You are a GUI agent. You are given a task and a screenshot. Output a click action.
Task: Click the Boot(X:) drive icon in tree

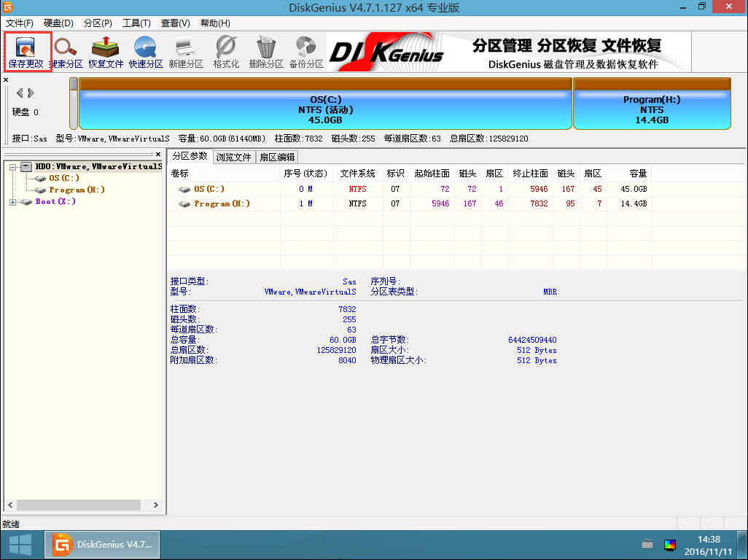coord(26,202)
